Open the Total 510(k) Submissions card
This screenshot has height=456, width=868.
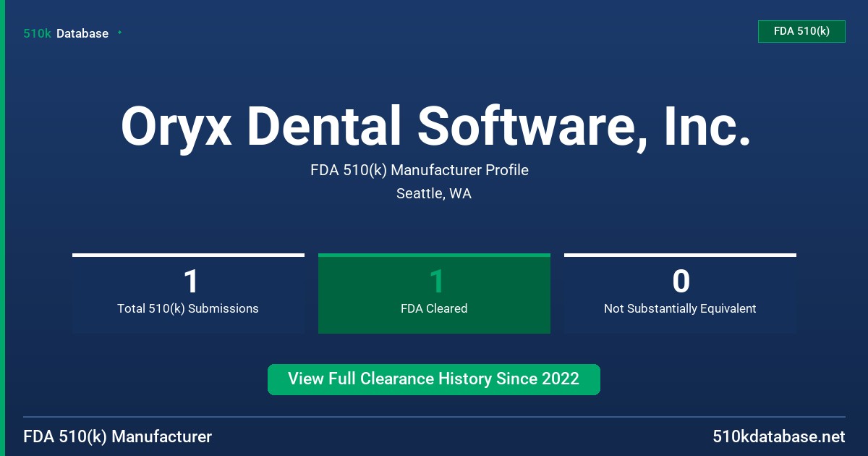(188, 293)
